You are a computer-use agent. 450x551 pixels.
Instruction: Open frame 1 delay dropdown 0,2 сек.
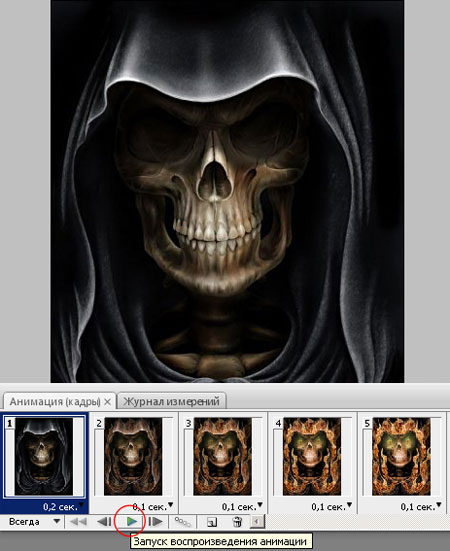coord(64,507)
